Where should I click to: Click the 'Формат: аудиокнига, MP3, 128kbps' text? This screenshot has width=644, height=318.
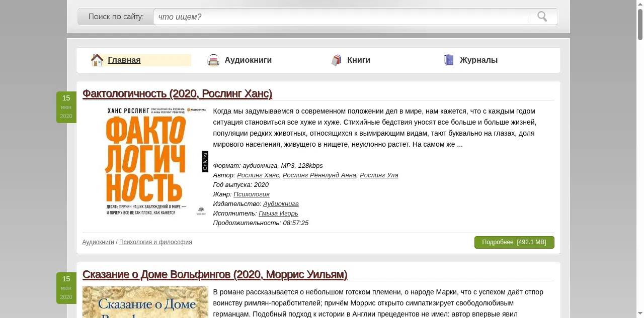point(268,166)
